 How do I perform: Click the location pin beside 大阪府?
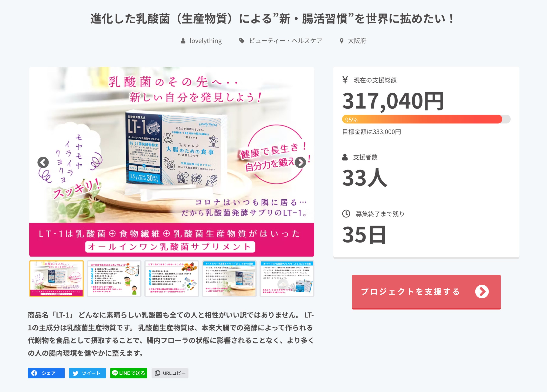(342, 41)
